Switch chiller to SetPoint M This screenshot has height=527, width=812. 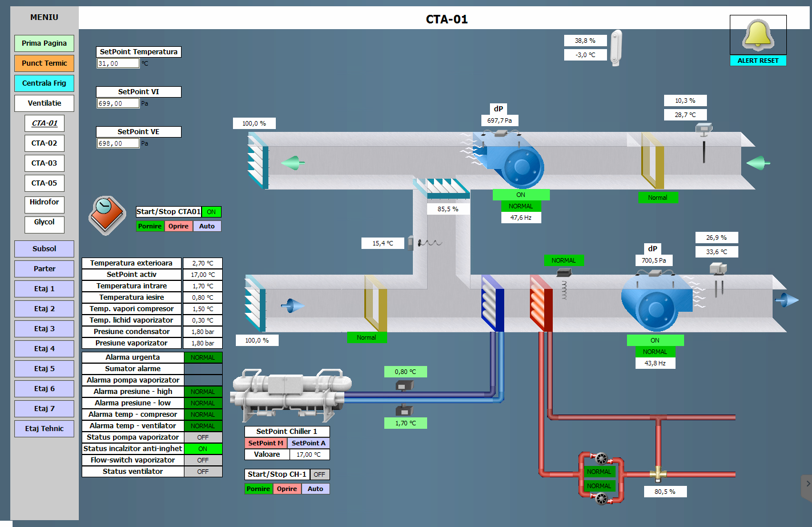[x=266, y=443]
